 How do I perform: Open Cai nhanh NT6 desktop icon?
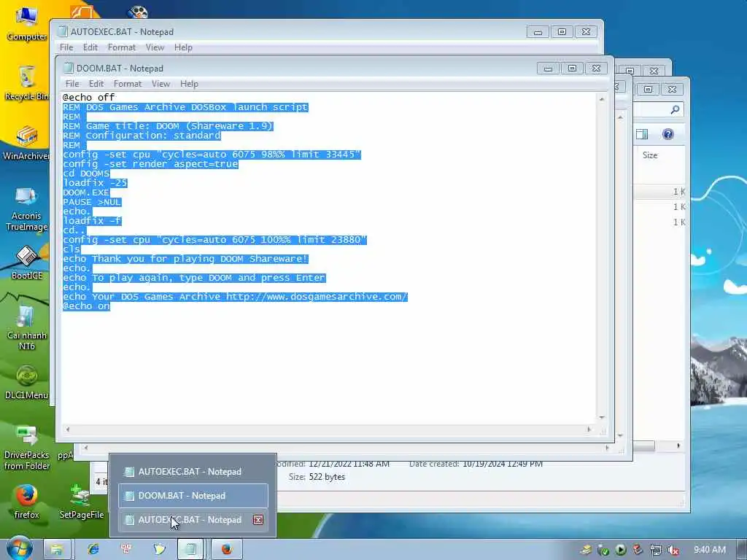tap(27, 327)
